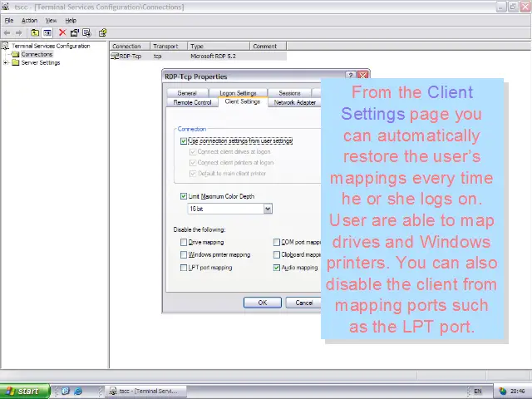The width and height of the screenshot is (532, 399).
Task: Switch to the Sessions tab
Action: coord(289,93)
